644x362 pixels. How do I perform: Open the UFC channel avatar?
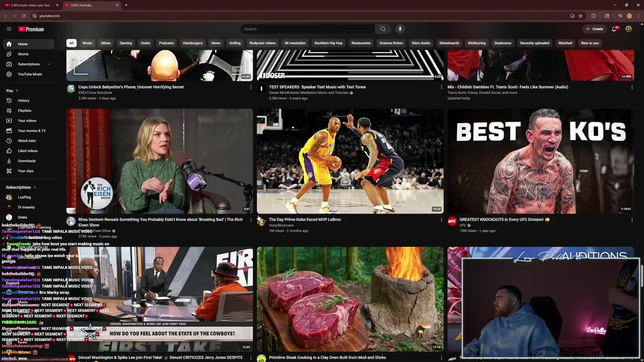(452, 221)
